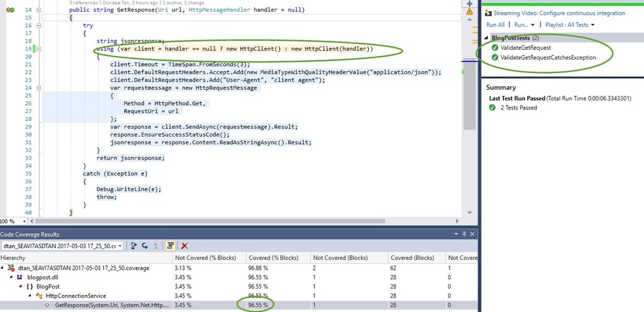Screen dimensions: 644x312
Task: Collapse the blogpost.dll node in coverage tree
Action: [11, 277]
